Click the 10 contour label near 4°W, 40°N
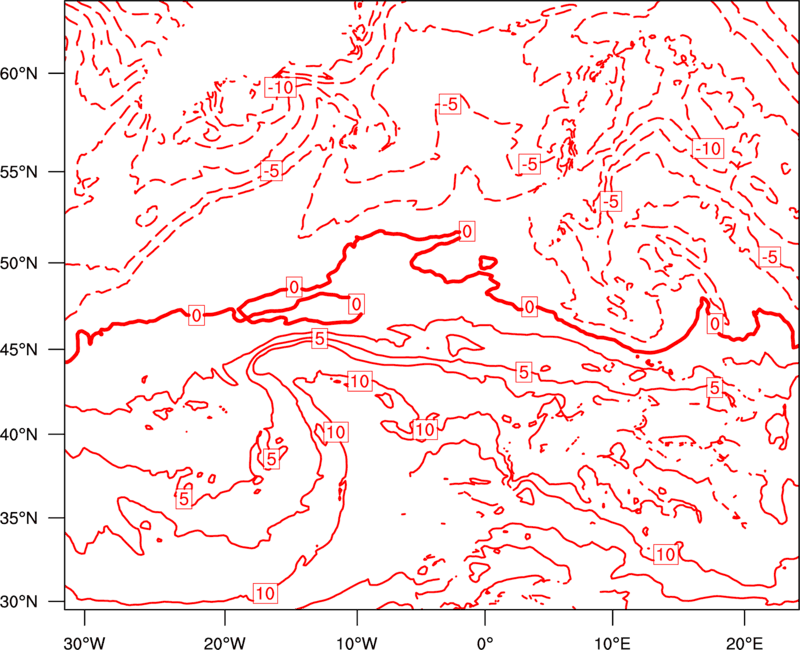Image resolution: width=800 pixels, height=650 pixels. coord(424,430)
